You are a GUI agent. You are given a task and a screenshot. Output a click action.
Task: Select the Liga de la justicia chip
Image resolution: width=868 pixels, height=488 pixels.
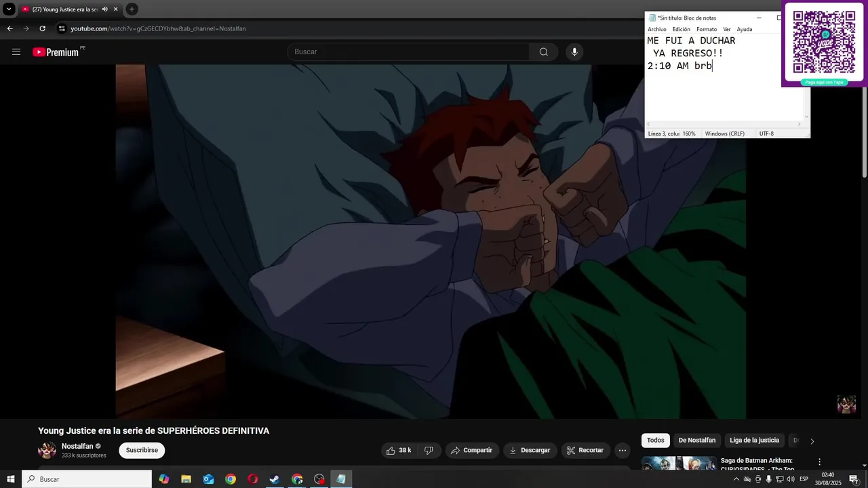point(754,441)
